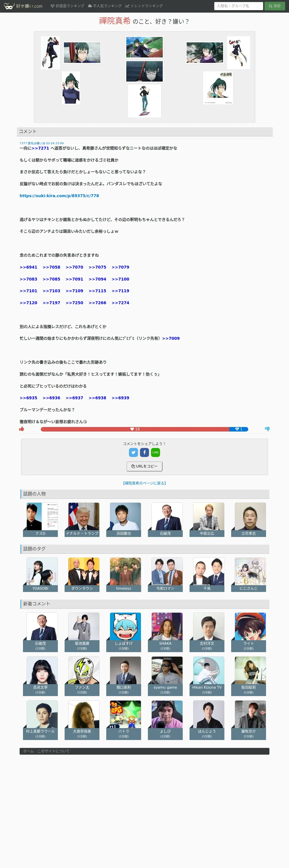Open ドナルド・トランプ person card

pyautogui.click(x=82, y=520)
